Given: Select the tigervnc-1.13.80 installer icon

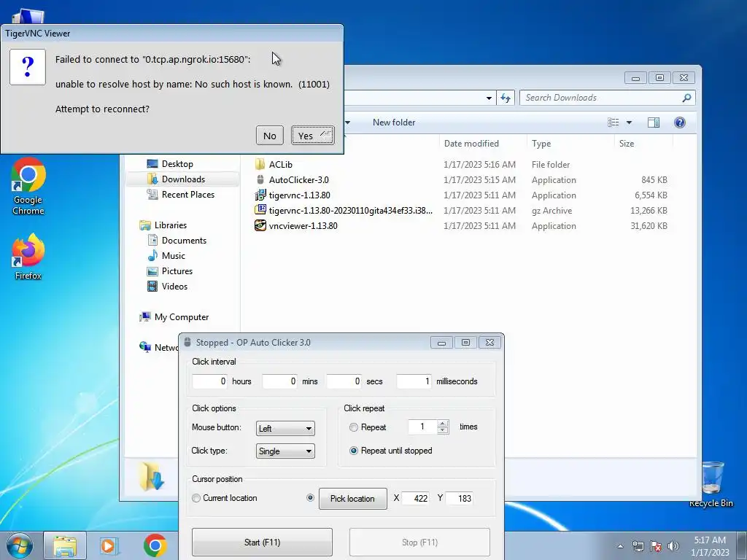Looking at the screenshot, I should [260, 195].
